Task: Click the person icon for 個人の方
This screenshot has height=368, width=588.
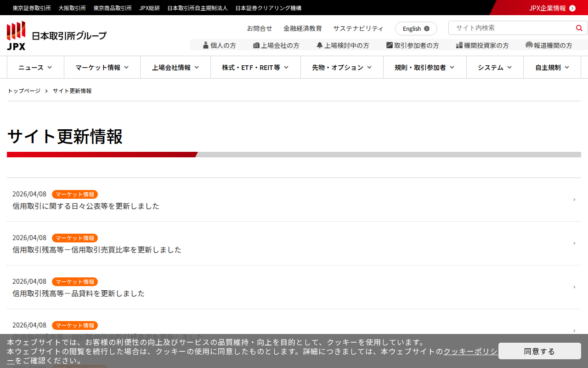Action: click(206, 45)
